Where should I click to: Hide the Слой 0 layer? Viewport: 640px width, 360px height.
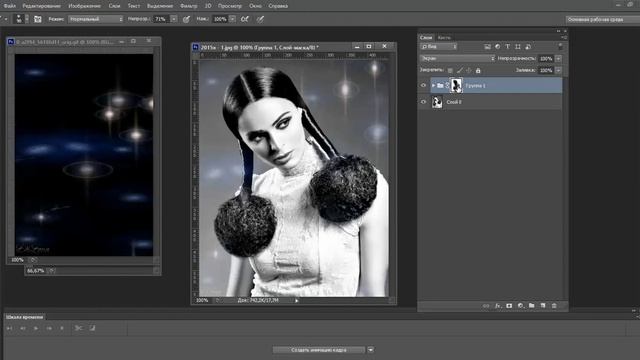423,102
